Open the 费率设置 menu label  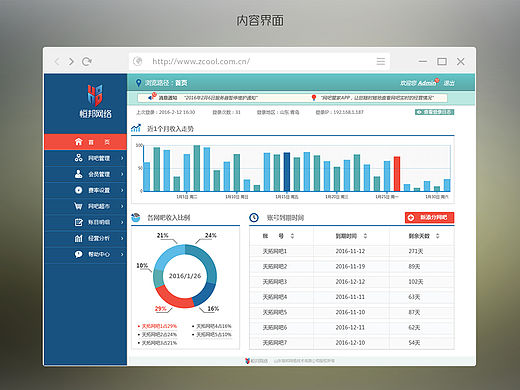point(99,190)
